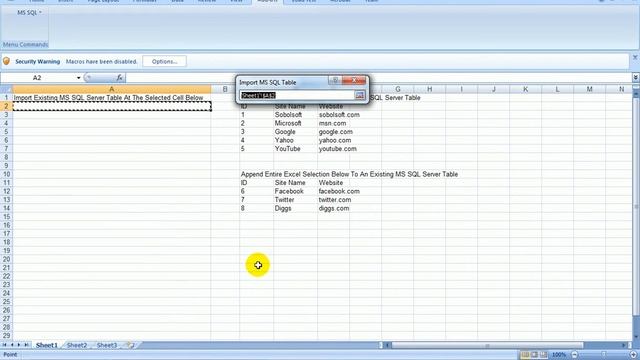Expand the formula bar with chevron
This screenshot has height=360, width=640.
(x=636, y=77)
